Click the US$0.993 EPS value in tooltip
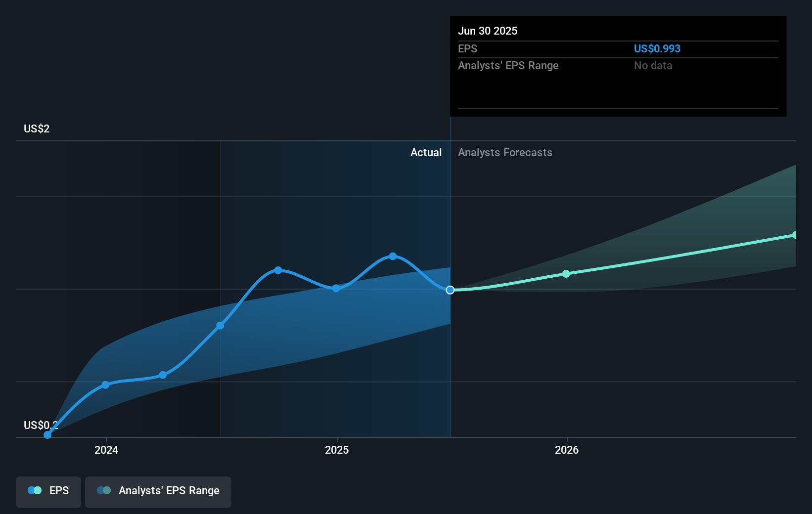 click(657, 48)
